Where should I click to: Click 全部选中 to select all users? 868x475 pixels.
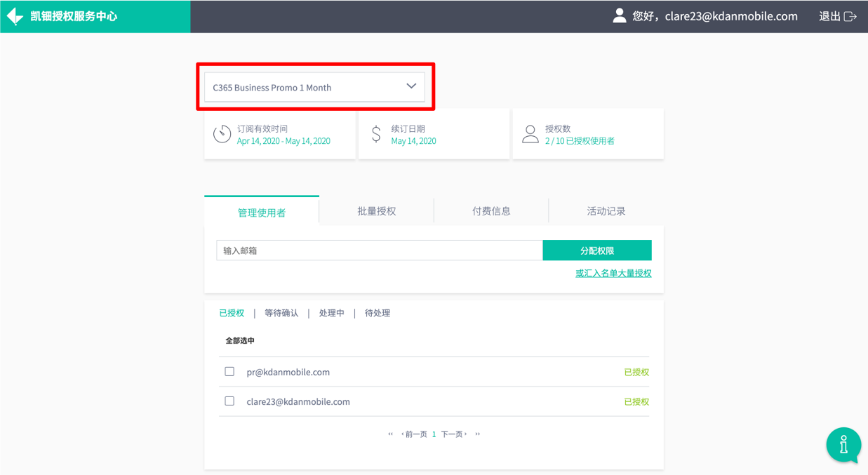coord(240,340)
